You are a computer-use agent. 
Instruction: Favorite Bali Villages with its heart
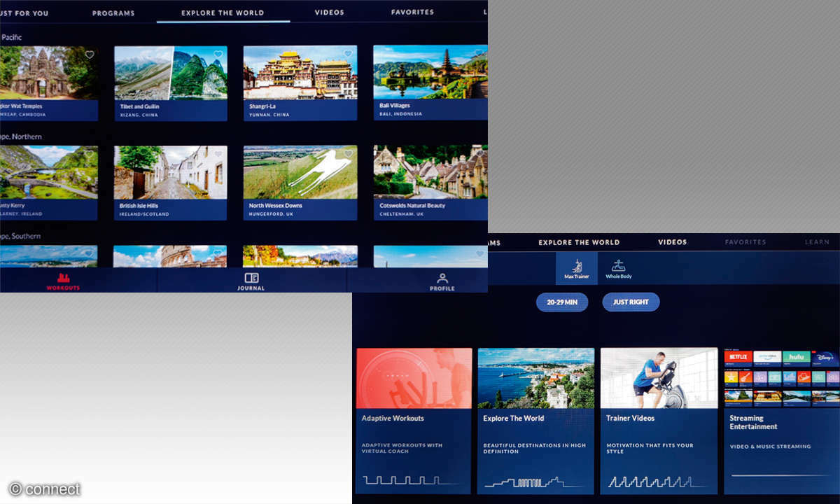pos(479,54)
